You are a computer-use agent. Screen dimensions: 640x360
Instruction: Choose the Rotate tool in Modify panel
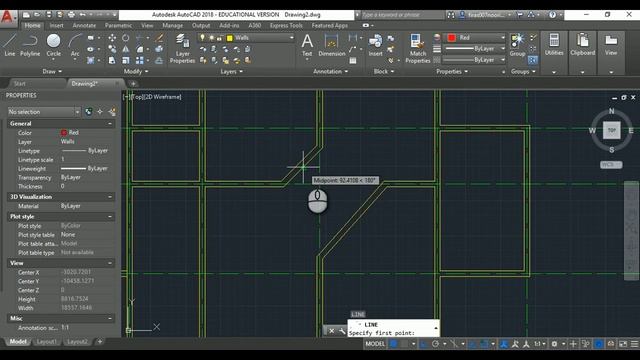tap(126, 38)
